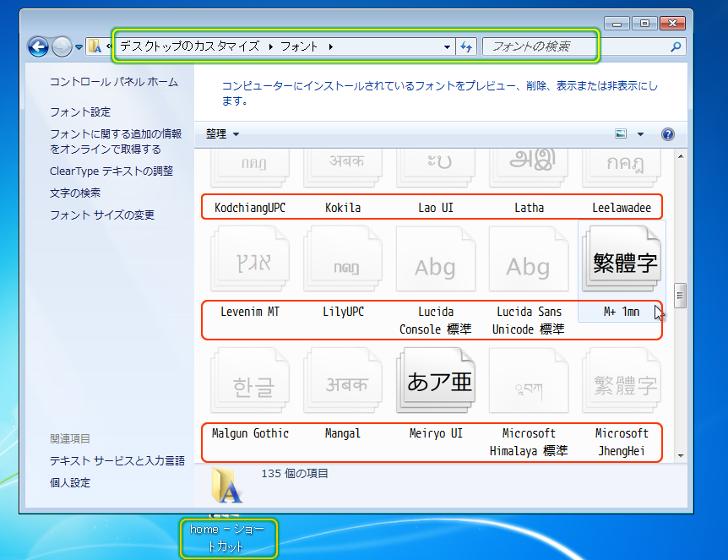Open view options dropdown arrow
This screenshot has width=728, height=560.
641,134
